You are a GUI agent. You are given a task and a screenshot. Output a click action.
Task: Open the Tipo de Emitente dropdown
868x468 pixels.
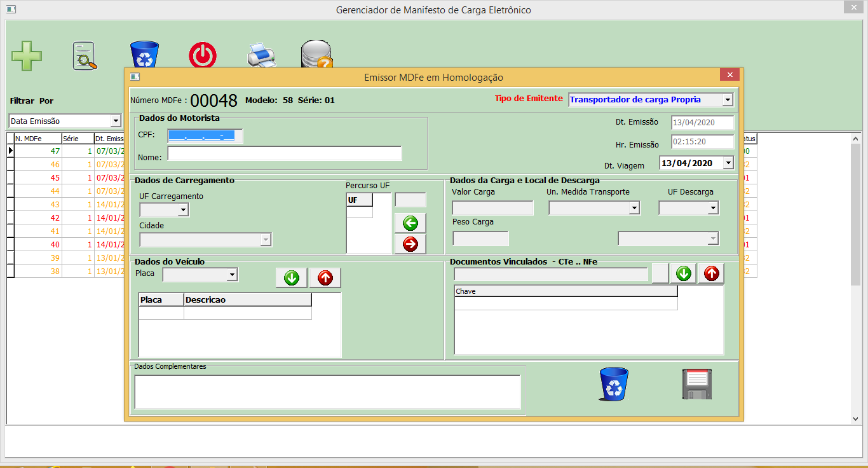pos(728,99)
